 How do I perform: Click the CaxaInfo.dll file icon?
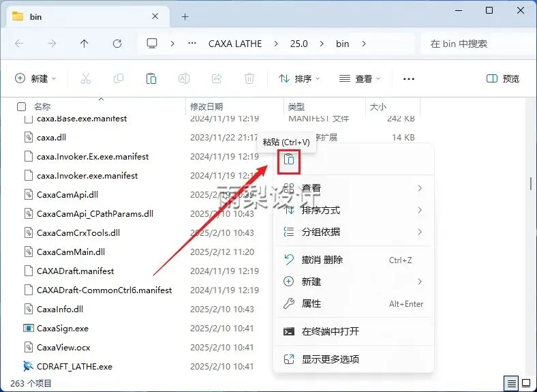click(28, 309)
